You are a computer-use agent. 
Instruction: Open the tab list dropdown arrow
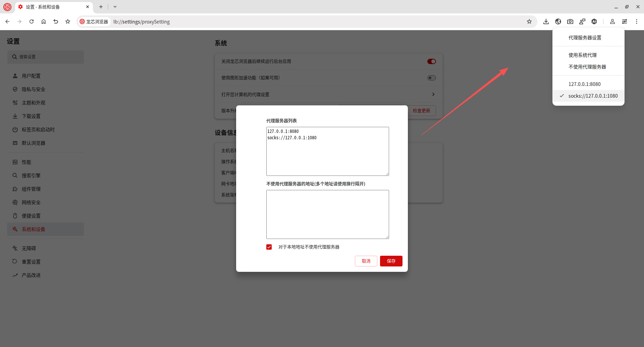pyautogui.click(x=115, y=7)
